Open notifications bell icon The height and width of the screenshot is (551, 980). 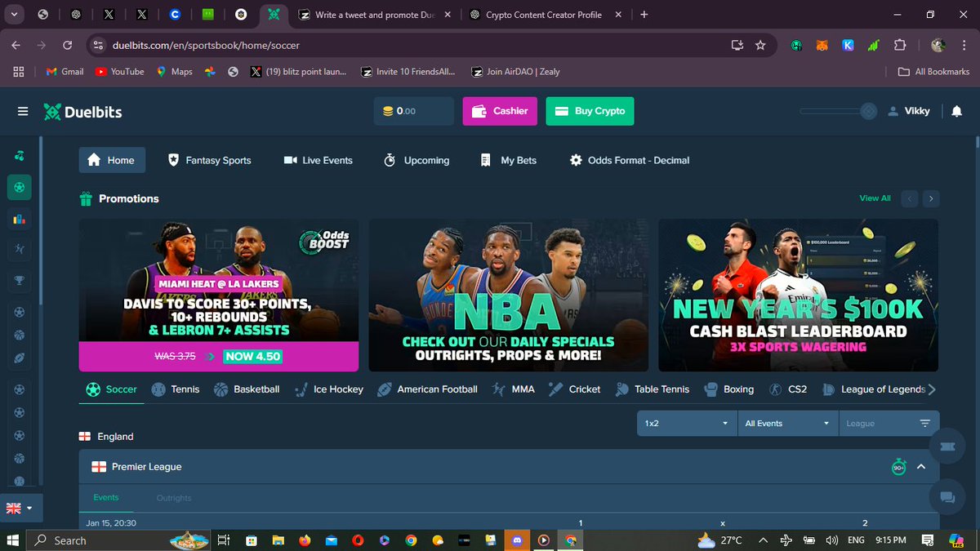tap(956, 111)
